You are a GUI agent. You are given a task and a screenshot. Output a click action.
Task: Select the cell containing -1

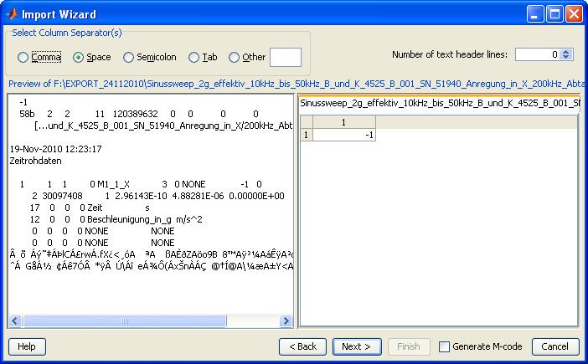[x=344, y=135]
